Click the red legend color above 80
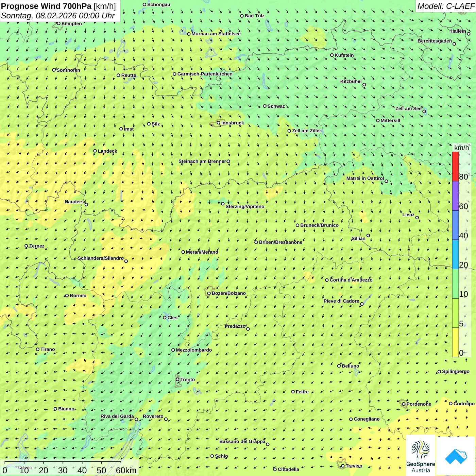Image resolution: width=476 pixels, height=476 pixels. 455,166
